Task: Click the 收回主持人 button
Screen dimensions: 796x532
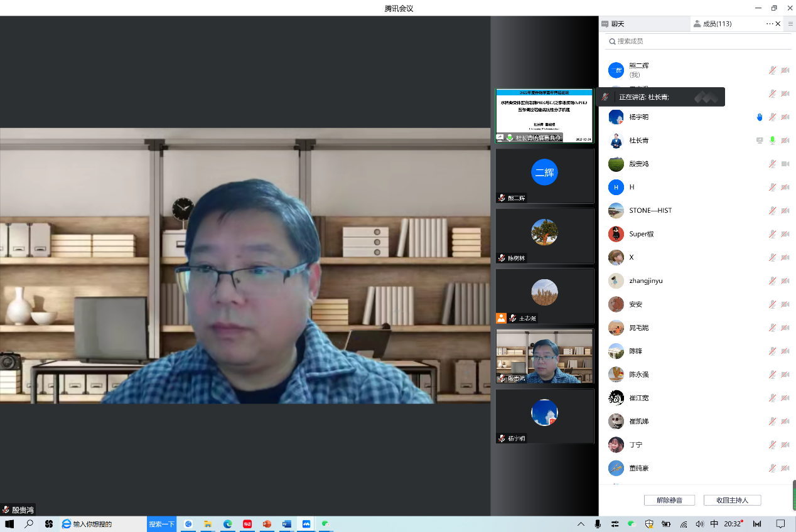Action: click(732, 500)
